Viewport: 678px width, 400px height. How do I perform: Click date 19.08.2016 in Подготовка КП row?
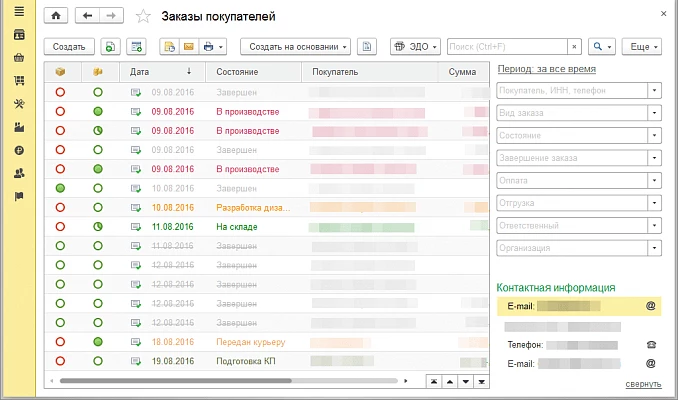(x=173, y=361)
